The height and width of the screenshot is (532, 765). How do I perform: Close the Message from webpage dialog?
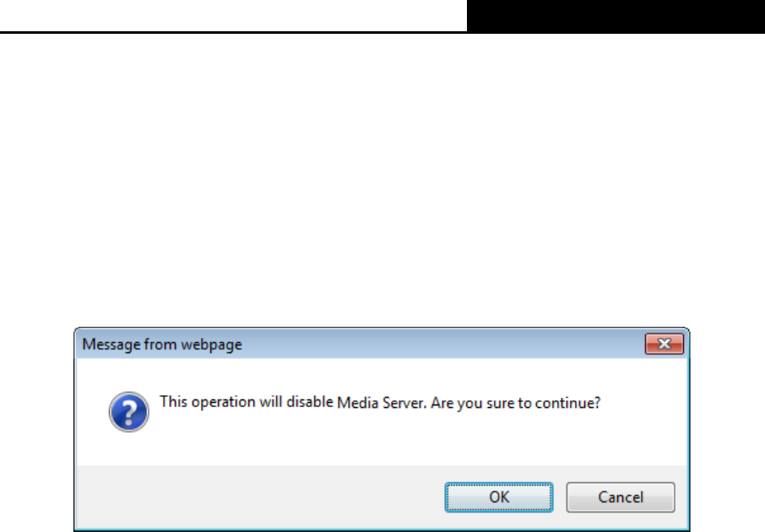(x=664, y=344)
